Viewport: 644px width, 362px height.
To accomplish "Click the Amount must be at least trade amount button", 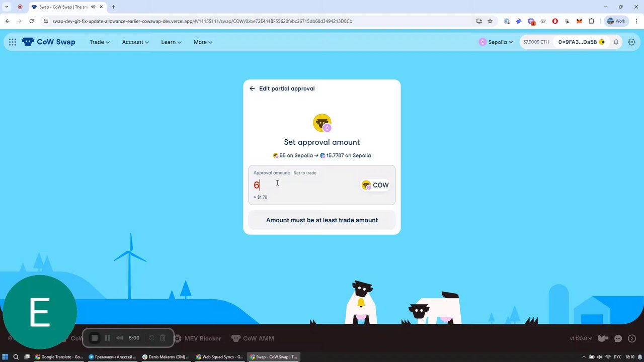I will pyautogui.click(x=322, y=220).
